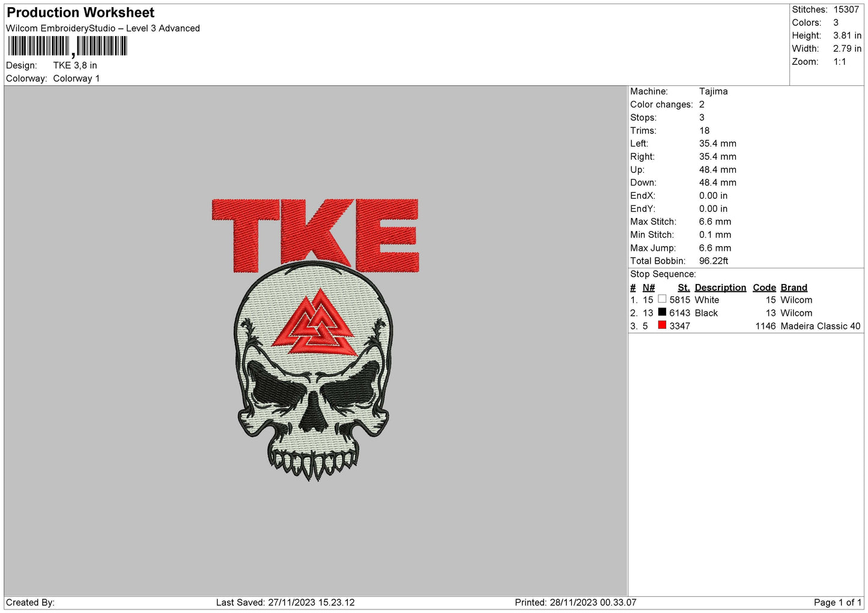Click the red color swatch in stop sequence
The image size is (868, 613).
(x=662, y=325)
